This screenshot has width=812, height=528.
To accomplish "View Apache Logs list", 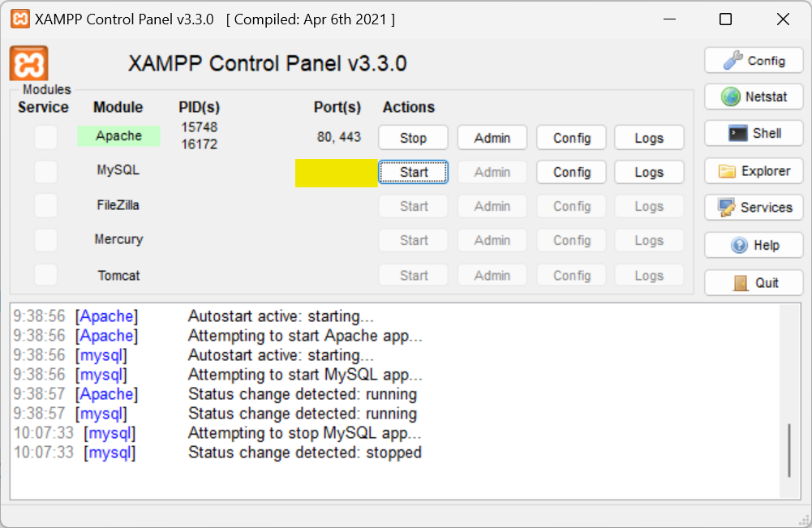I will 649,138.
